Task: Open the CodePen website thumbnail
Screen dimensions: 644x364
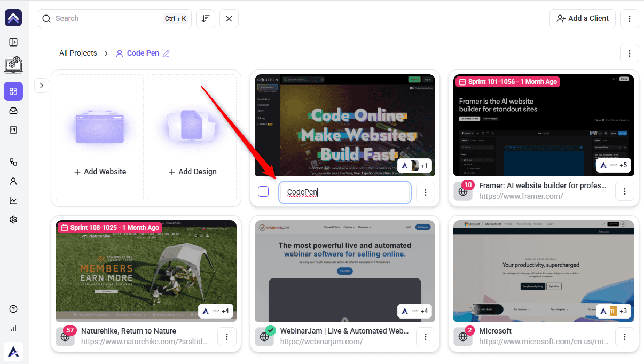Action: coord(345,125)
